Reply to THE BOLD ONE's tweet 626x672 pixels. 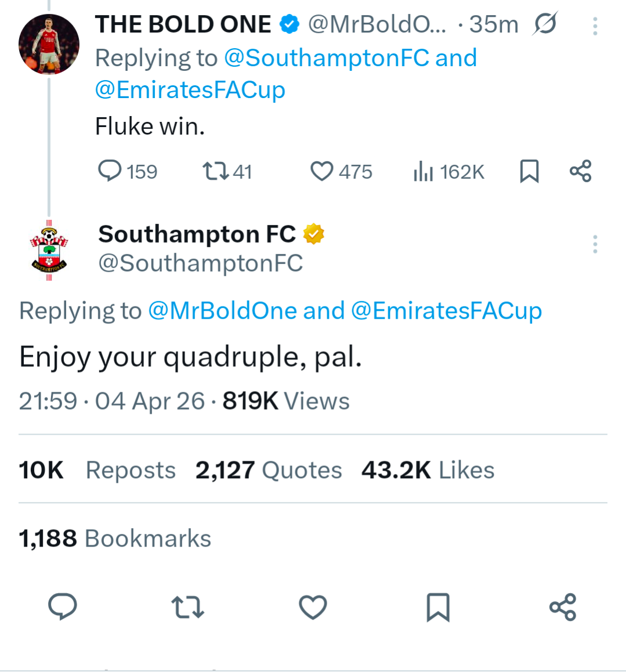(110, 171)
